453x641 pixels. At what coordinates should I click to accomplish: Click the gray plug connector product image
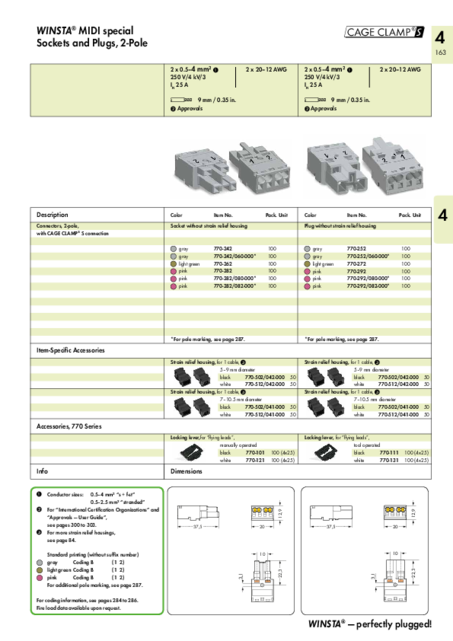tap(364, 167)
